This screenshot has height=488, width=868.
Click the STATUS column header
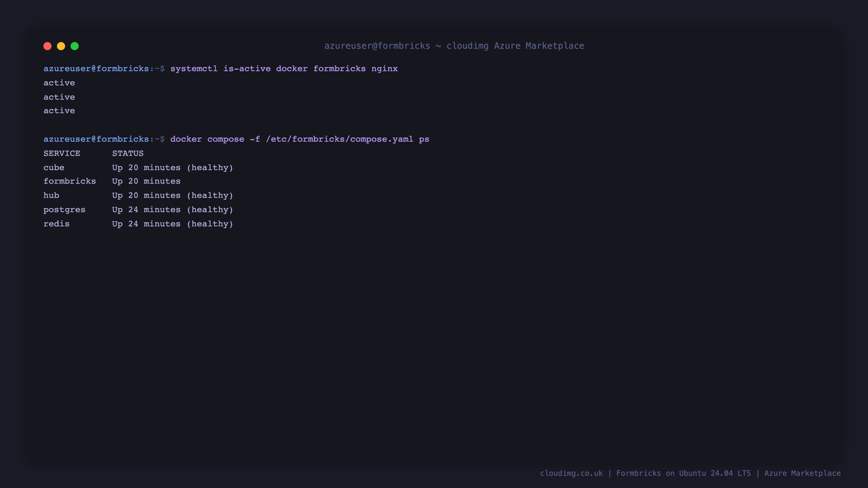pos(127,153)
